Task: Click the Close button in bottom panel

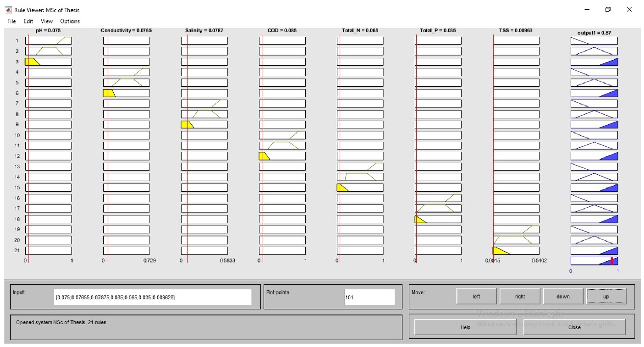Action: [574, 327]
